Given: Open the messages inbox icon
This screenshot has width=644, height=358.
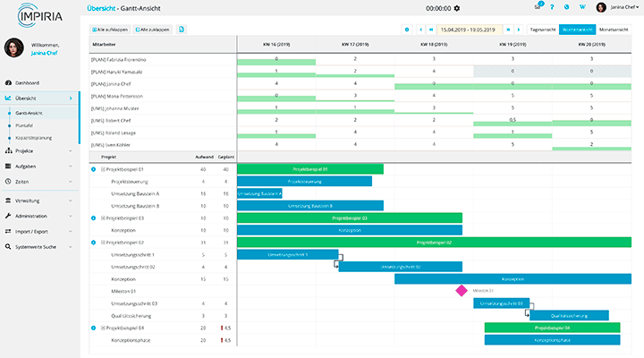Looking at the screenshot, I should 538,7.
